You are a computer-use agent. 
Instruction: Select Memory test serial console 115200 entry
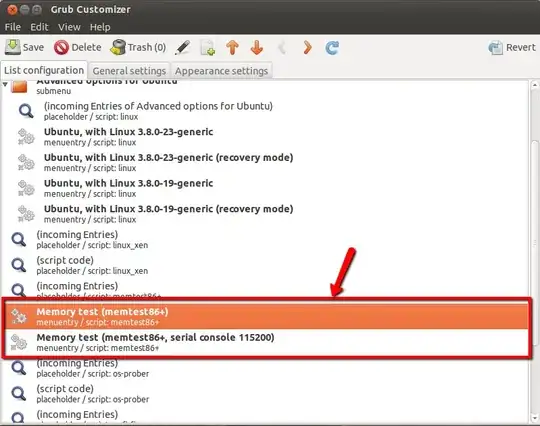pos(264,342)
